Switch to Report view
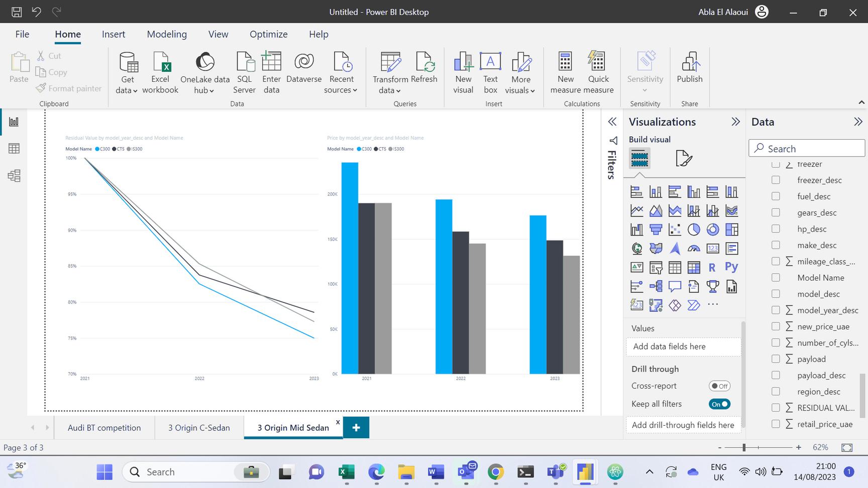 click(14, 122)
